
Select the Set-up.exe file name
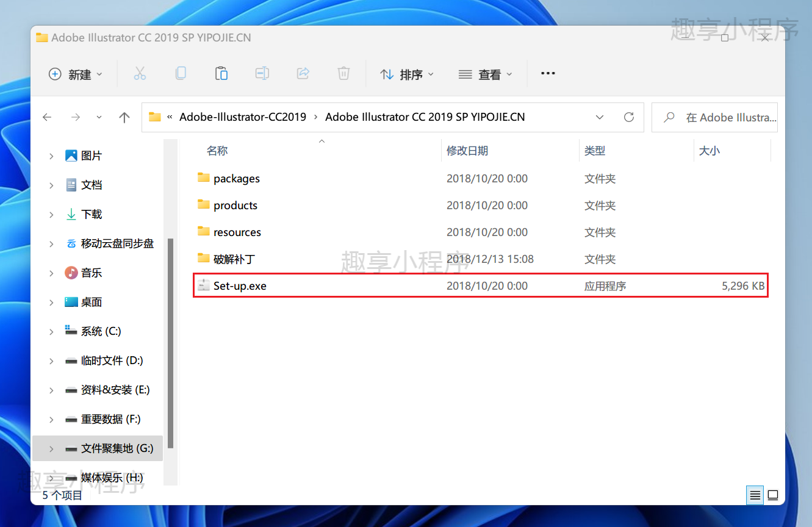240,285
